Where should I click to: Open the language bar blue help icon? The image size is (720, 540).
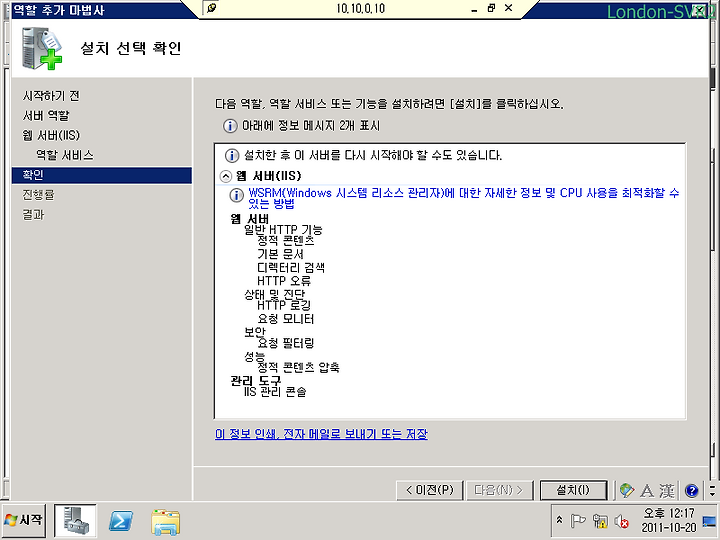pos(692,490)
